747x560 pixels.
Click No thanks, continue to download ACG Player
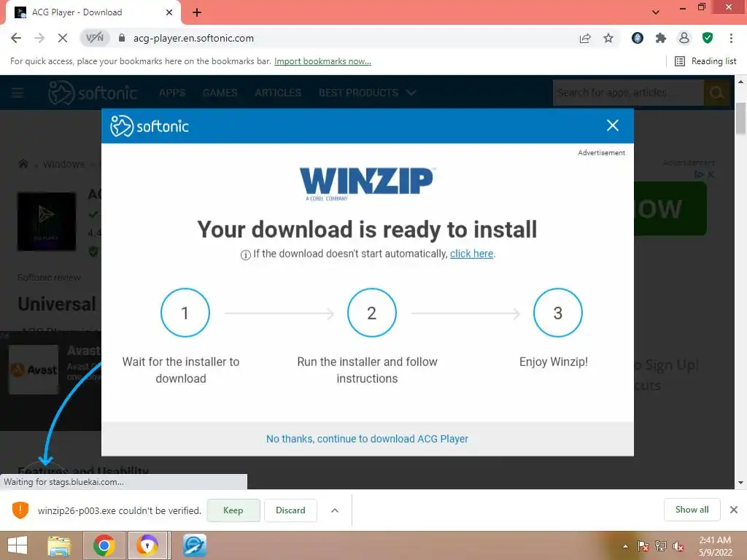368,438
